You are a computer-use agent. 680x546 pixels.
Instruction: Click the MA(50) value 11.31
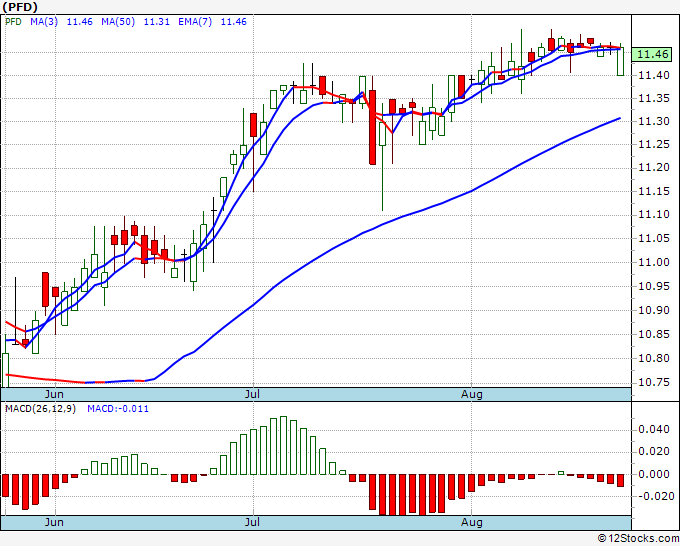[x=157, y=22]
